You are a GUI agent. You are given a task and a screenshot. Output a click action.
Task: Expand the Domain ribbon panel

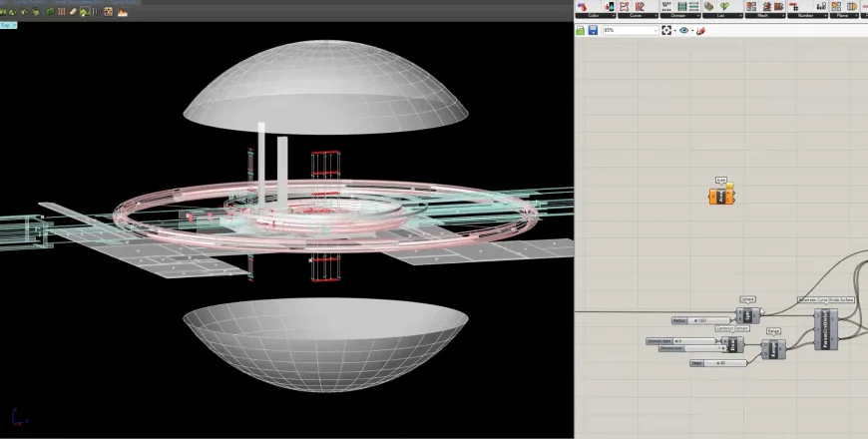coord(679,16)
